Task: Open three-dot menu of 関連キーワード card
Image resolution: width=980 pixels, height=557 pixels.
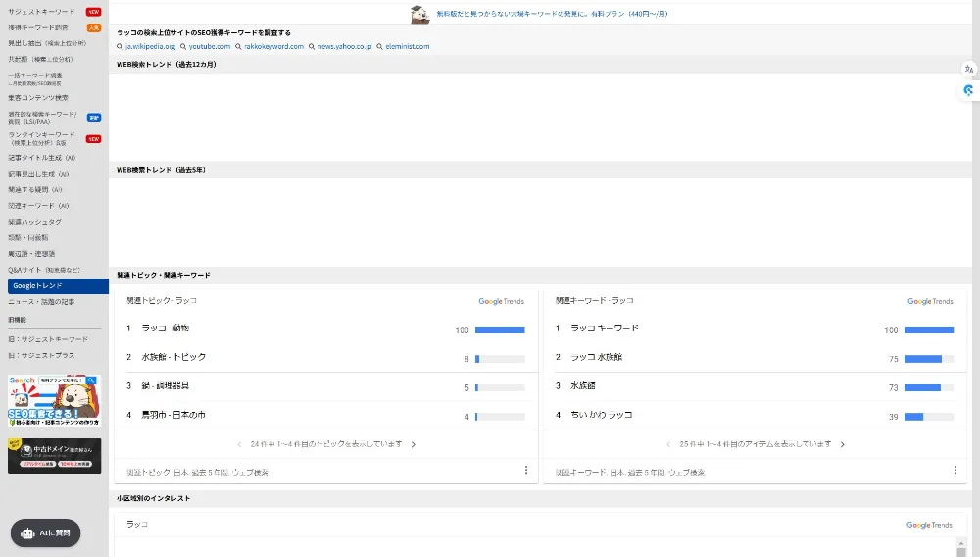Action: click(955, 470)
